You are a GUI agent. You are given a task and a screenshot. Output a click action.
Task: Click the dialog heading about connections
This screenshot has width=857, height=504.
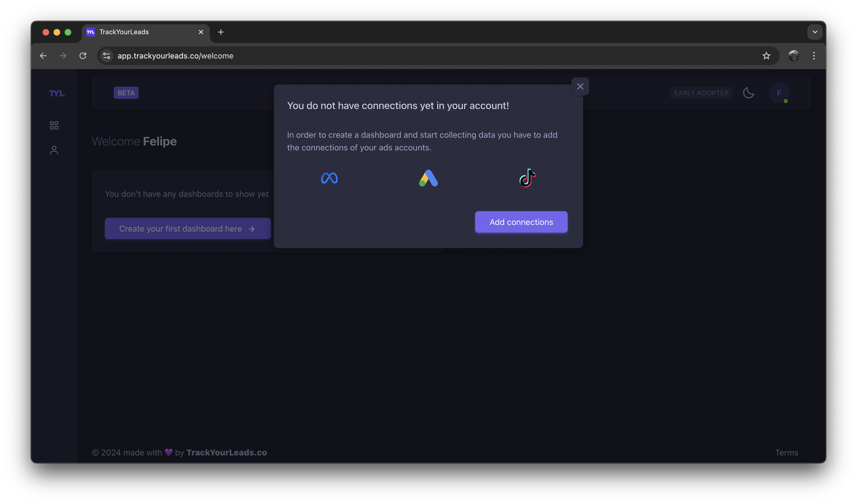coord(398,106)
